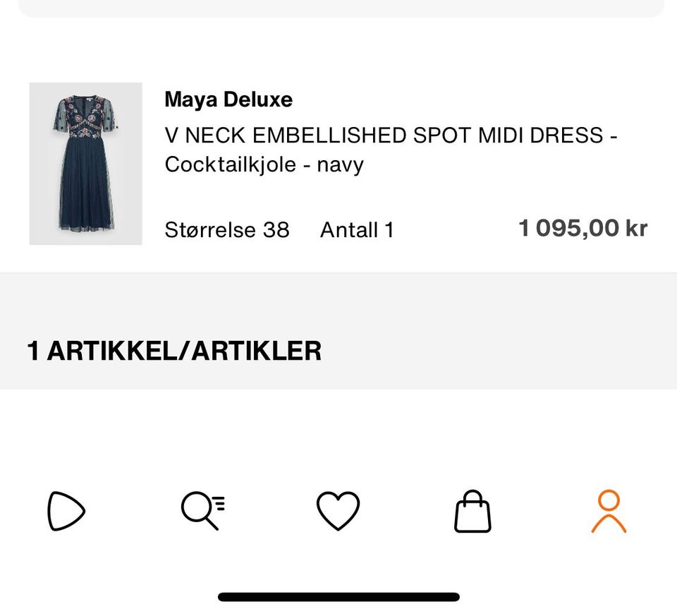The width and height of the screenshot is (677, 616).
Task: Open the Størrelse 38 size selector
Action: 226,229
